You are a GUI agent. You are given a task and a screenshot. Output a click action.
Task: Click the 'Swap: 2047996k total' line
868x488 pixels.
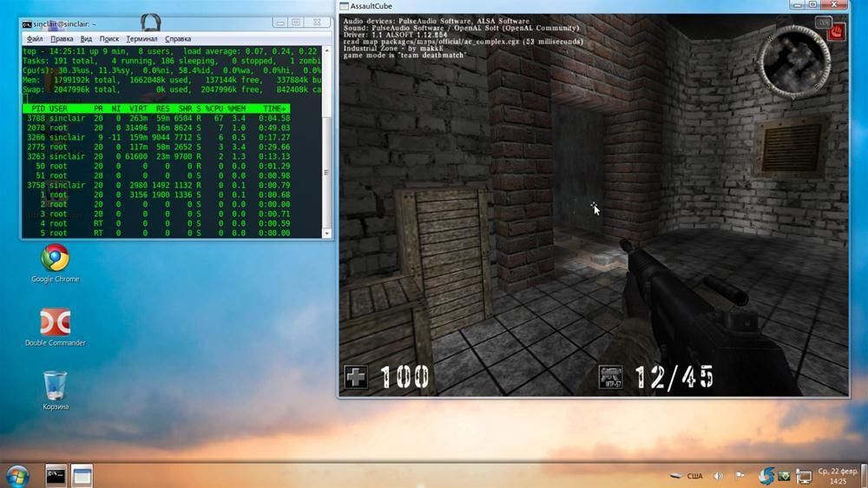pyautogui.click(x=69, y=89)
